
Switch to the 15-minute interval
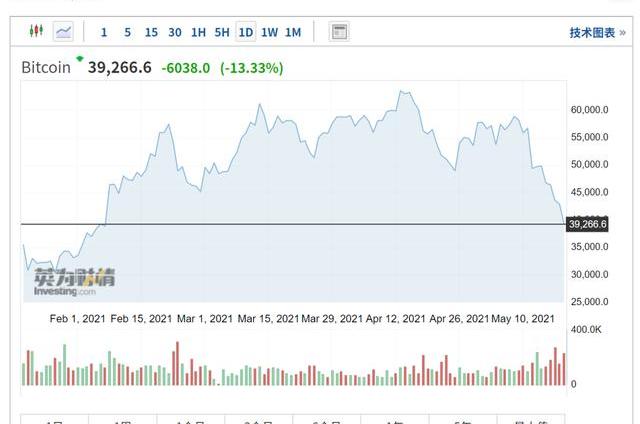[x=151, y=32]
